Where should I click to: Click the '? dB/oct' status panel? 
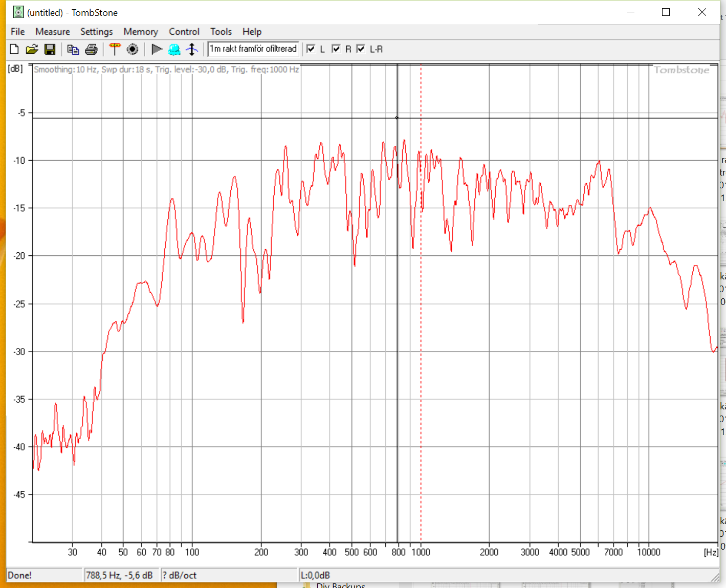229,575
